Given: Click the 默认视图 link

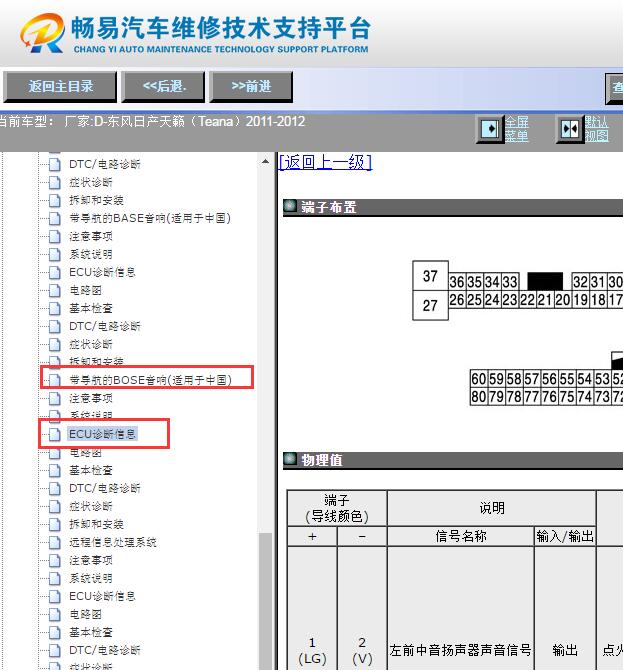Looking at the screenshot, I should click(597, 129).
